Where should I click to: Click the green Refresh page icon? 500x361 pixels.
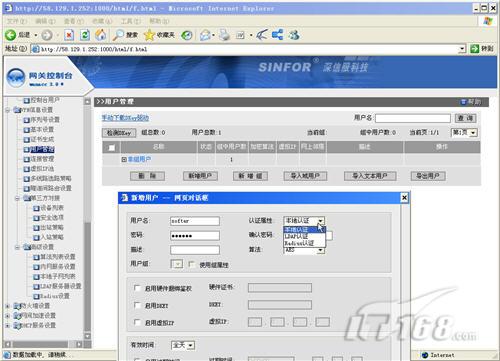[85, 35]
